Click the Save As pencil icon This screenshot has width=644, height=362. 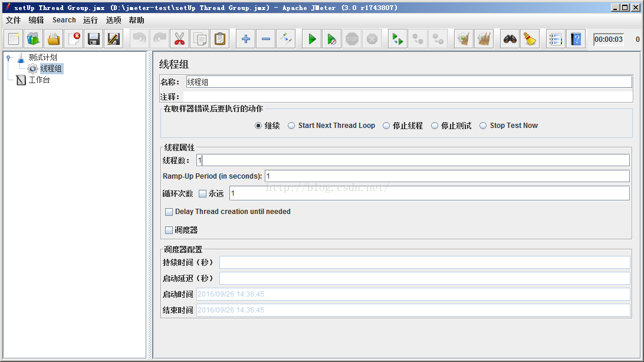pos(113,39)
